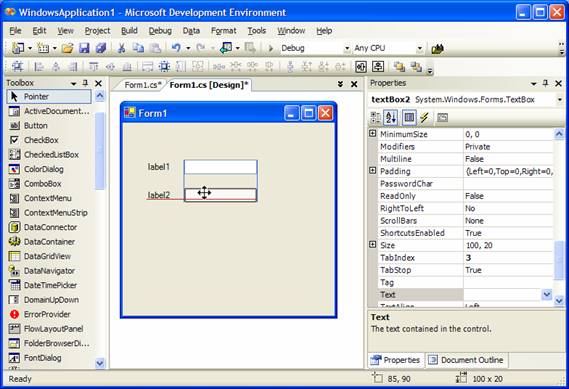
Task: Click the Center Horizontally layout icon
Action: tap(361, 66)
